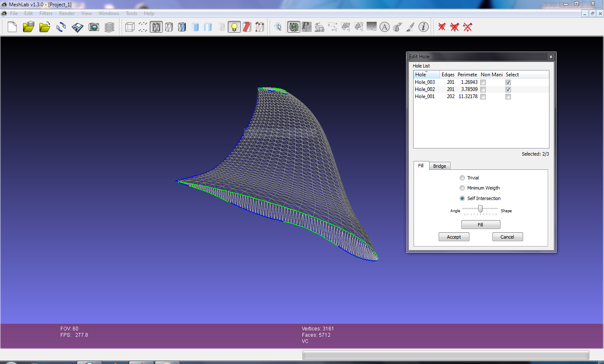The width and height of the screenshot is (604, 364).
Task: Select the Trivial fill radio option
Action: 462,178
